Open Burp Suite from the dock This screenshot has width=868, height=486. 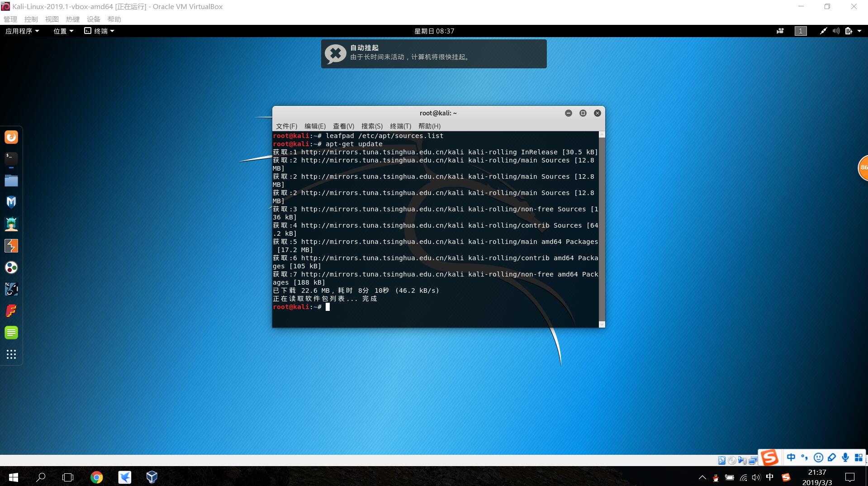11,246
